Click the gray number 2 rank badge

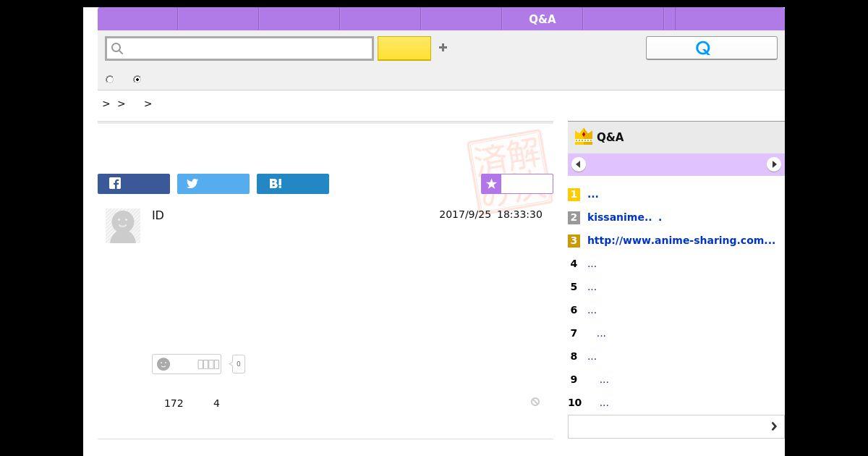[x=574, y=217]
